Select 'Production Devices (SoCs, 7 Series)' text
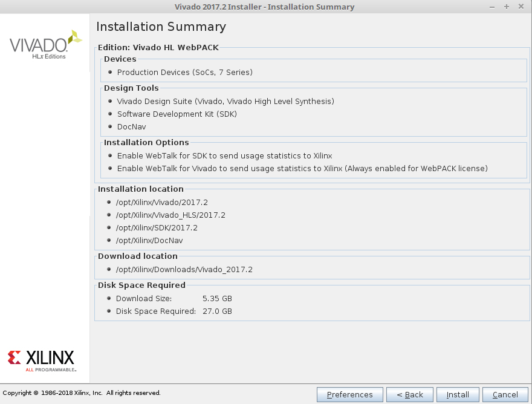Image resolution: width=532 pixels, height=404 pixels. point(184,73)
